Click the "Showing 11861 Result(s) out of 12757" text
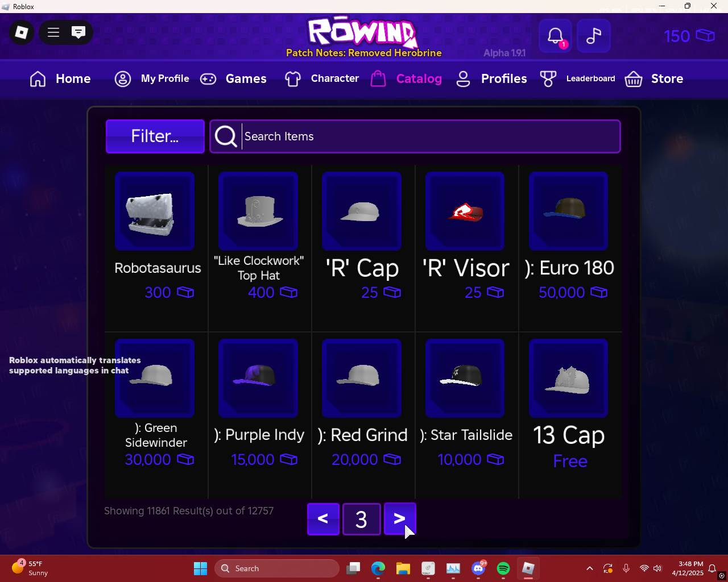Screen dimensions: 728x582 click(189, 511)
